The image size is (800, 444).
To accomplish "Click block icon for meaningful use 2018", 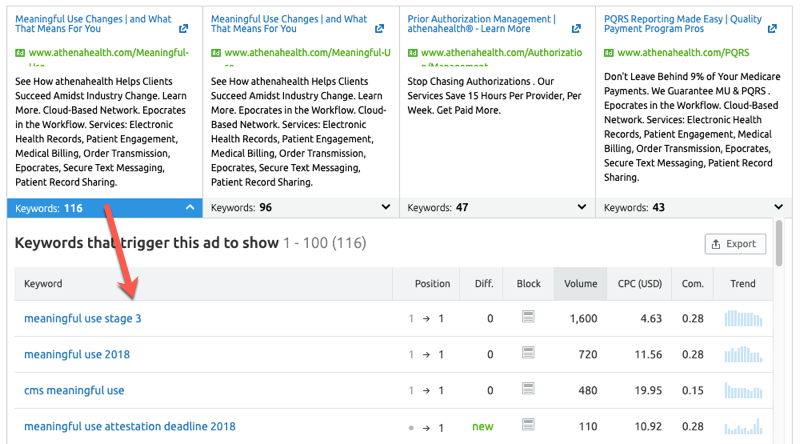I will click(x=529, y=354).
